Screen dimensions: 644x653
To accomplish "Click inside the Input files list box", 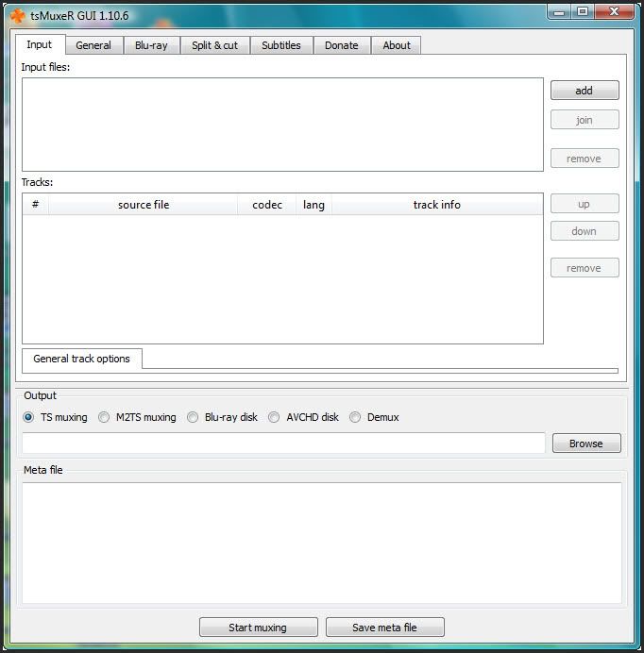I will click(x=282, y=125).
